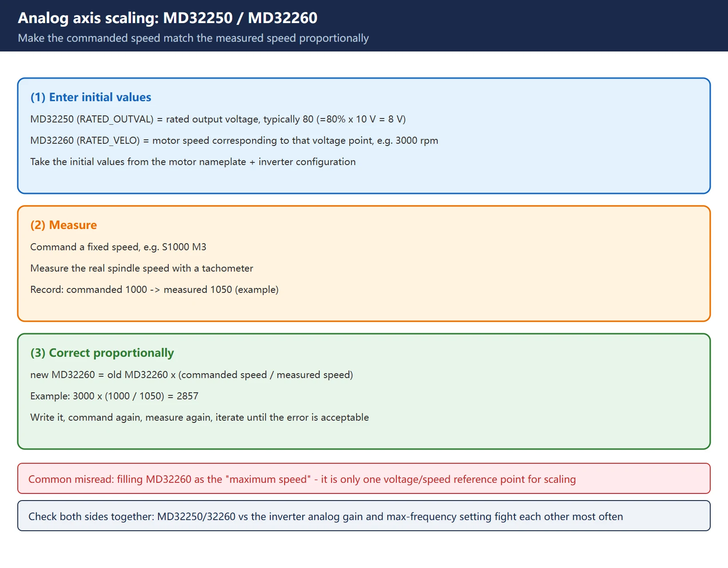Click 'Write it, command again, measure again' line
Screen dimensions: 728x568
(x=199, y=417)
